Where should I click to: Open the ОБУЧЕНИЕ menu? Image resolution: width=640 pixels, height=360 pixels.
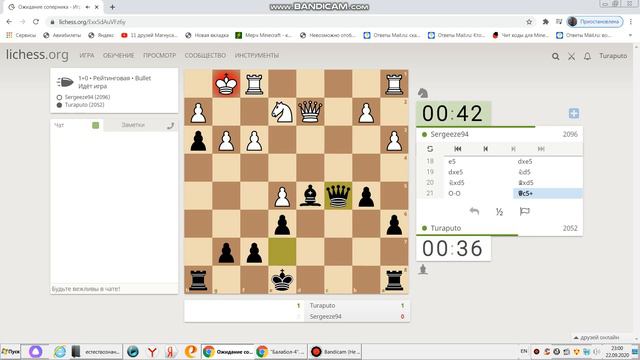tap(118, 55)
